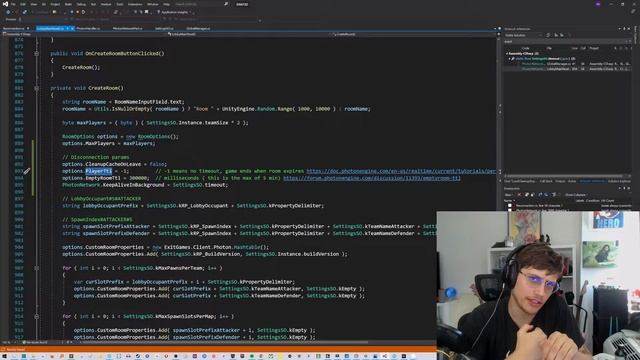Click the Application Insights toolbar button
This screenshot has width=640, height=360.
point(173,12)
